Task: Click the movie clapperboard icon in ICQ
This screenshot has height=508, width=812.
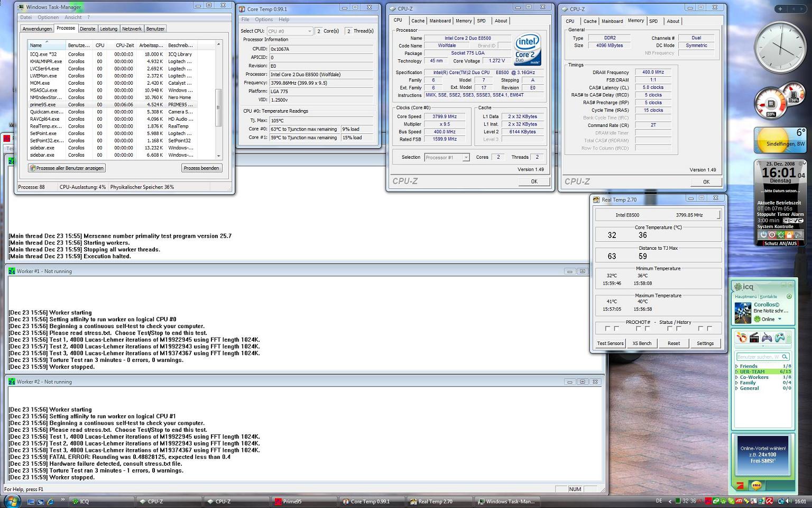Action: tap(754, 338)
